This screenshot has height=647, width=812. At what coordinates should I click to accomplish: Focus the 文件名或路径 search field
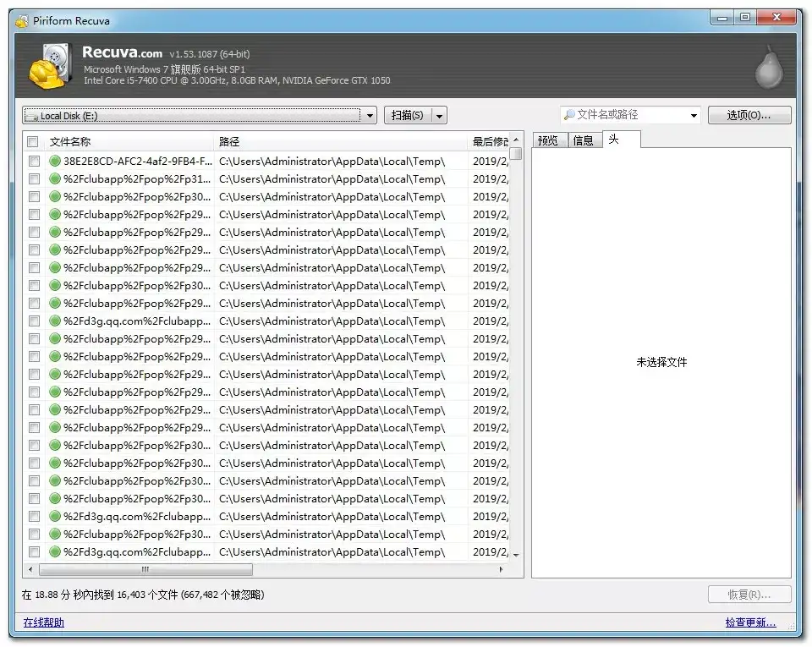pos(631,115)
